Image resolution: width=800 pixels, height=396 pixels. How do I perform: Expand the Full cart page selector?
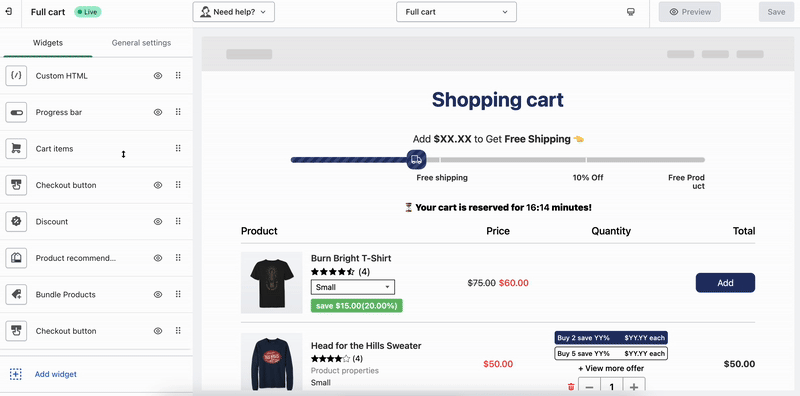(x=456, y=12)
